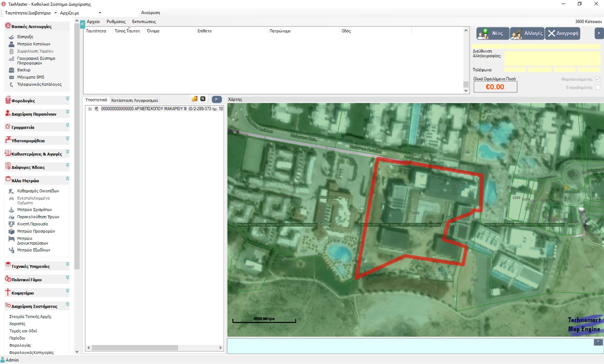Open the Ρυθμίσεις menu
604x364 pixels.
coord(116,22)
